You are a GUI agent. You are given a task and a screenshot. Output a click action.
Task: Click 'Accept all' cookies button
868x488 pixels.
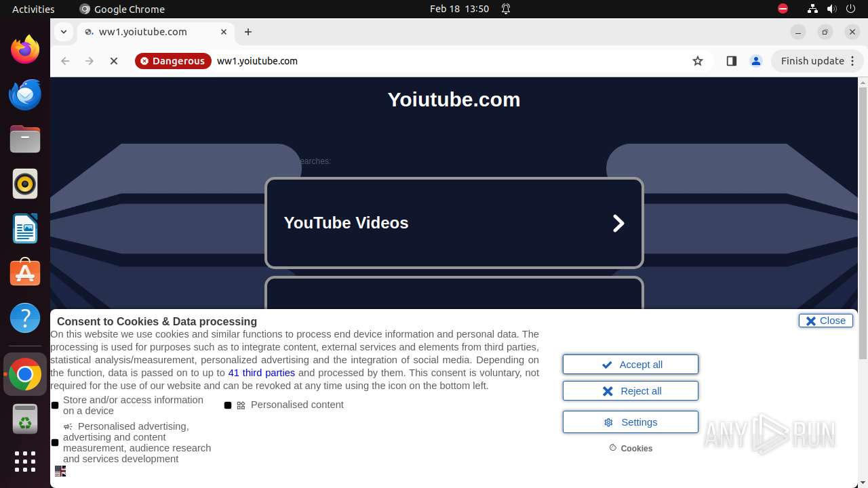(631, 365)
